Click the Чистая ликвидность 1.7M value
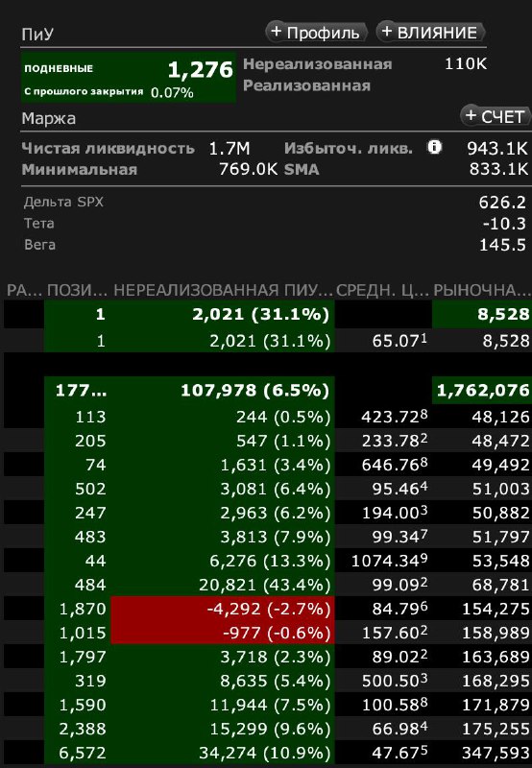 (230, 148)
